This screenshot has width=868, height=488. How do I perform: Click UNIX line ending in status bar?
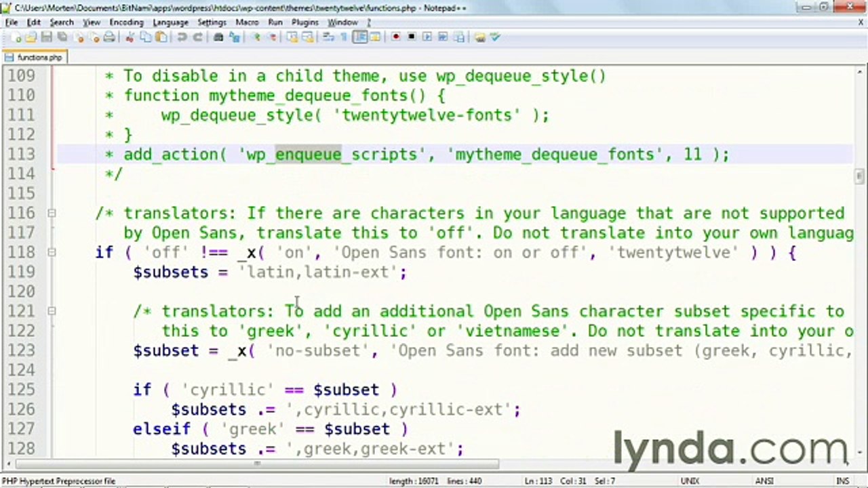tap(690, 481)
